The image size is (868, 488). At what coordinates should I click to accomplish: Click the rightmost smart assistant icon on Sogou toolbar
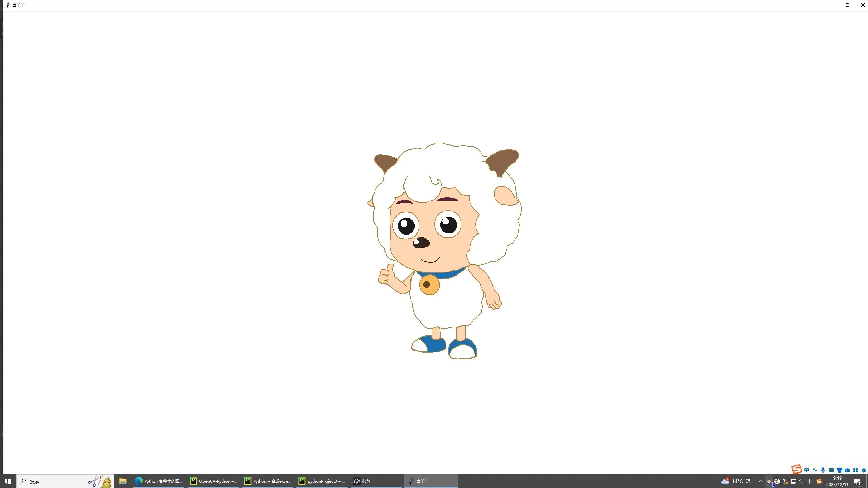(864, 470)
